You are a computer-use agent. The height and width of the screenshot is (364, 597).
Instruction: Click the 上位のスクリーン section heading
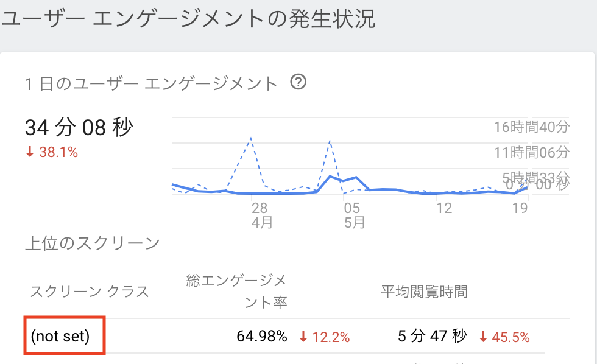[92, 243]
